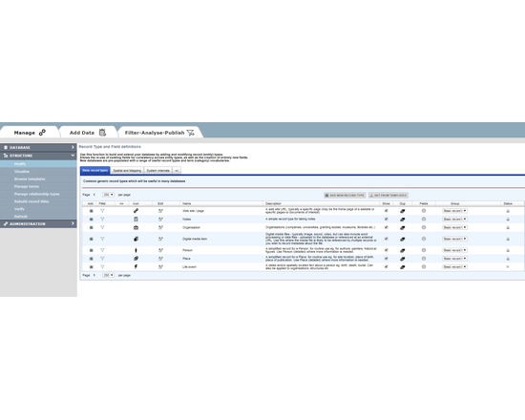525x420 pixels.
Task: Toggle Show checkbox for Life event
Action: point(387,267)
